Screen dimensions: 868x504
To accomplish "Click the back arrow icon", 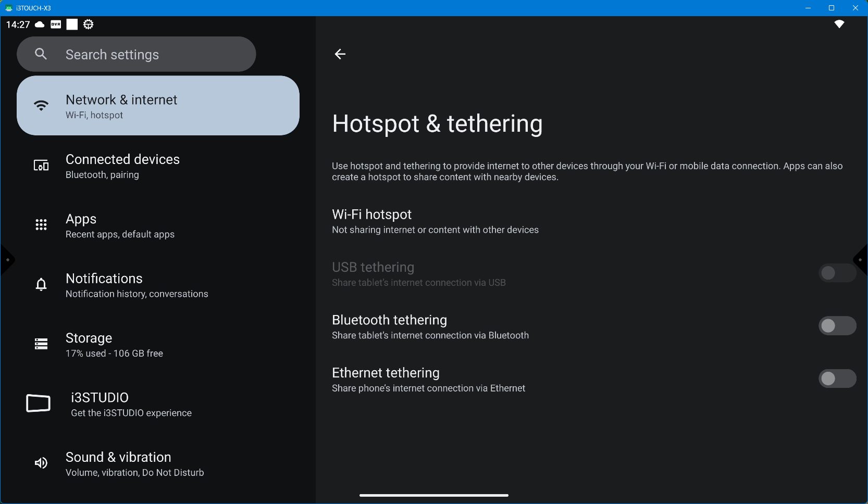I will coord(340,54).
